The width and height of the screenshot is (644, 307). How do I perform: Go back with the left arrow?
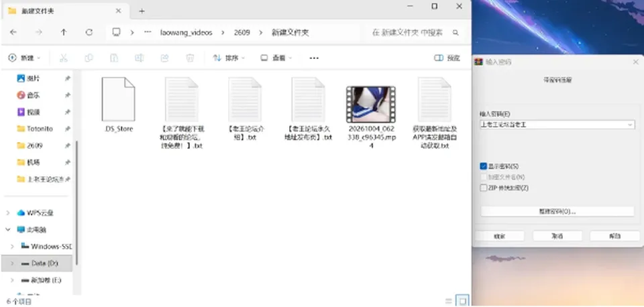coord(13,32)
